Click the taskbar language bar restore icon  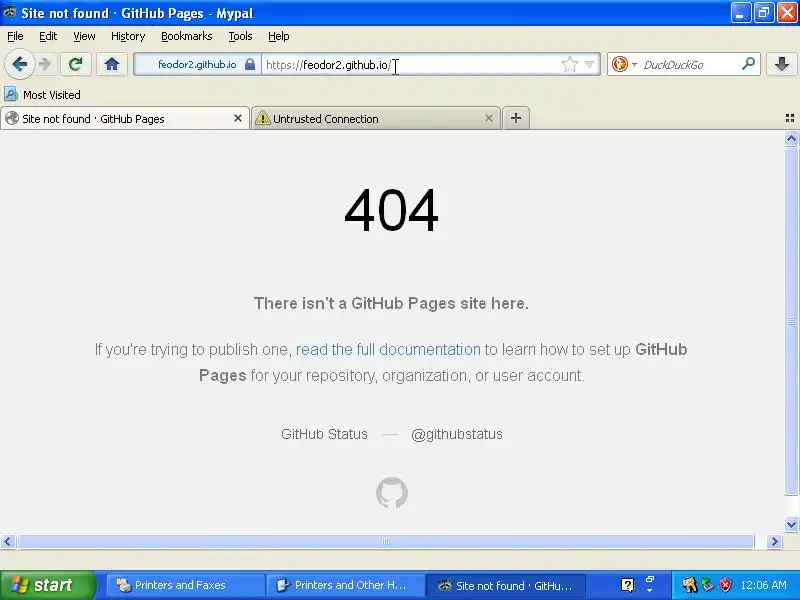(x=649, y=579)
